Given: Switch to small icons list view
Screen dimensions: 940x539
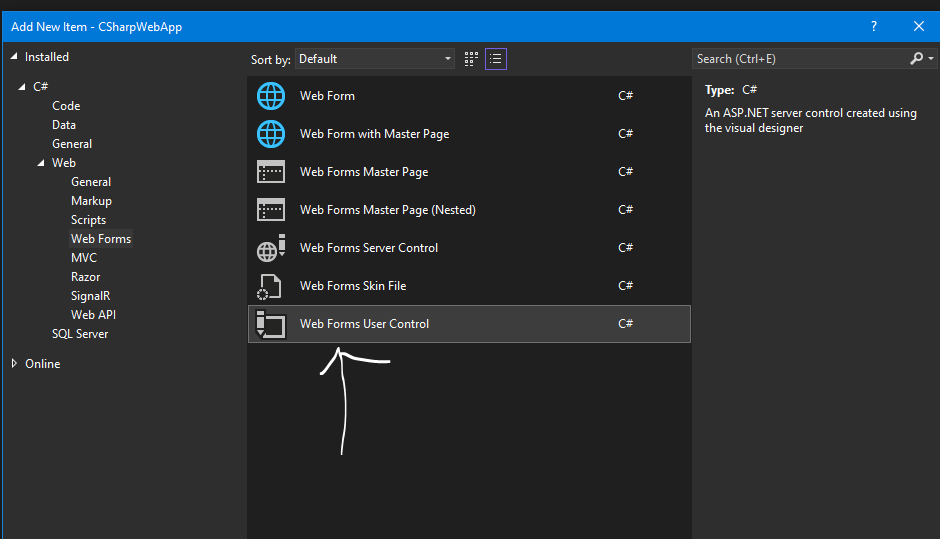Looking at the screenshot, I should pyautogui.click(x=496, y=59).
